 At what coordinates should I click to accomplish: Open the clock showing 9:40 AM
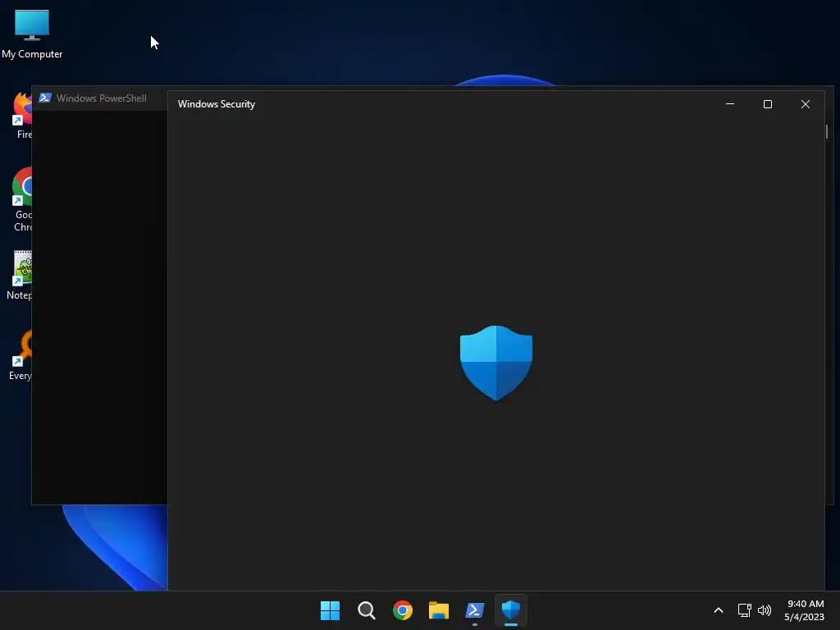tap(804, 610)
